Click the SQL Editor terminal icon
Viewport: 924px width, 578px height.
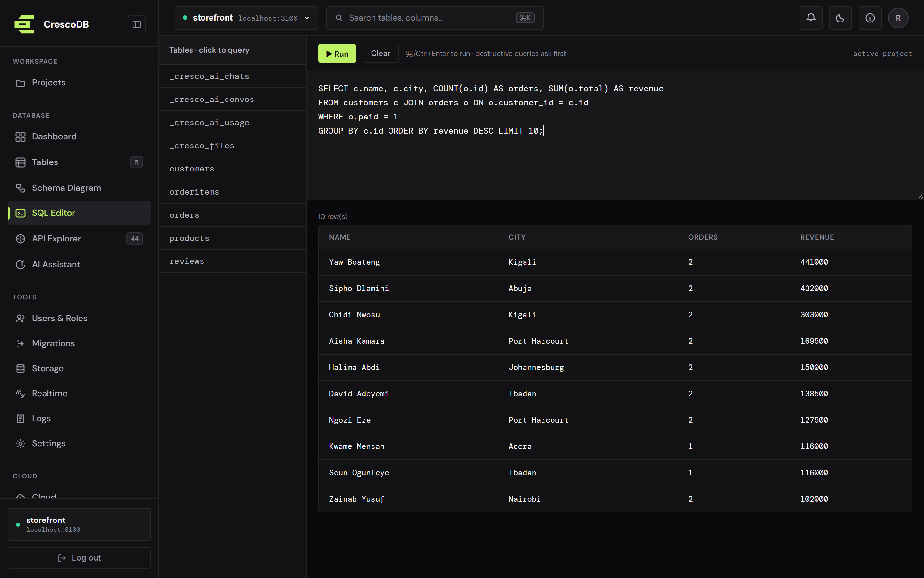point(21,213)
